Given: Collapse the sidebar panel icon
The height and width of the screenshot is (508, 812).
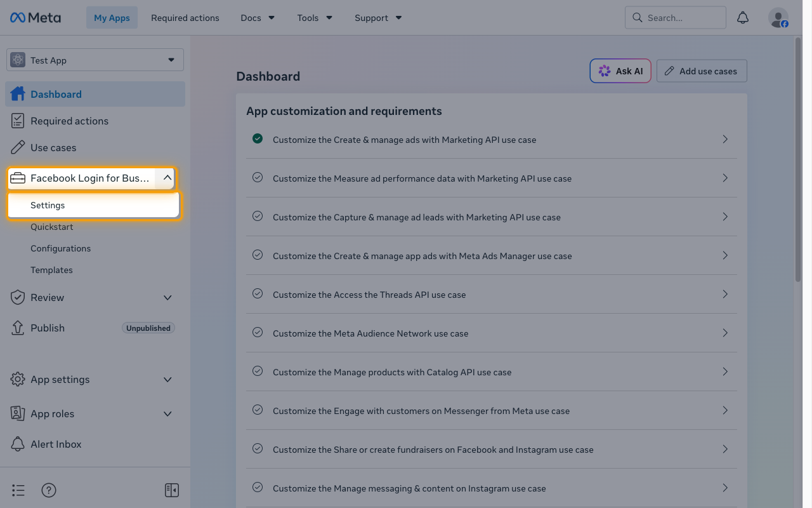Looking at the screenshot, I should coord(172,490).
